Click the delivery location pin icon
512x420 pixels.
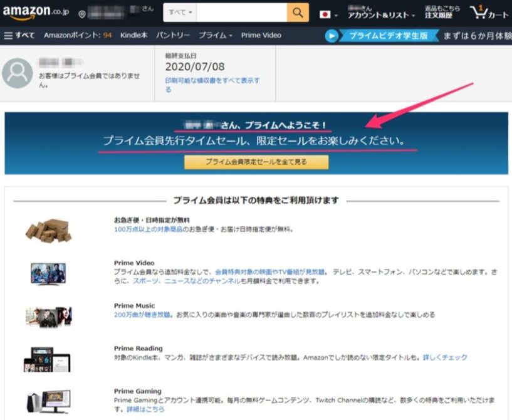tap(82, 14)
